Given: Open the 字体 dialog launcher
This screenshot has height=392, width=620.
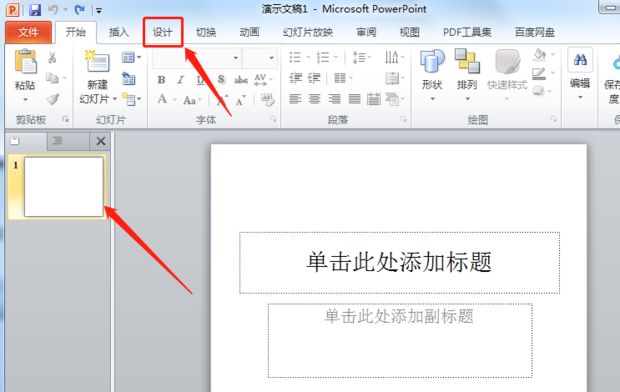Looking at the screenshot, I should pos(273,119).
